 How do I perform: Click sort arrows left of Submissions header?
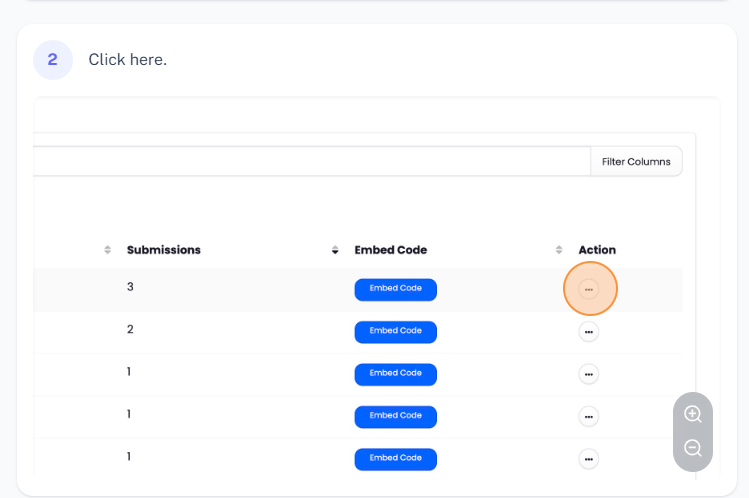pos(108,250)
